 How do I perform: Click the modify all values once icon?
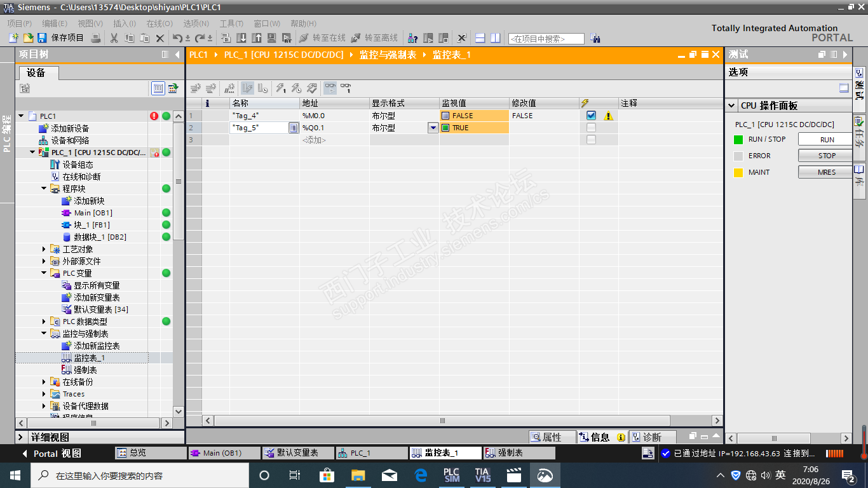pyautogui.click(x=281, y=88)
